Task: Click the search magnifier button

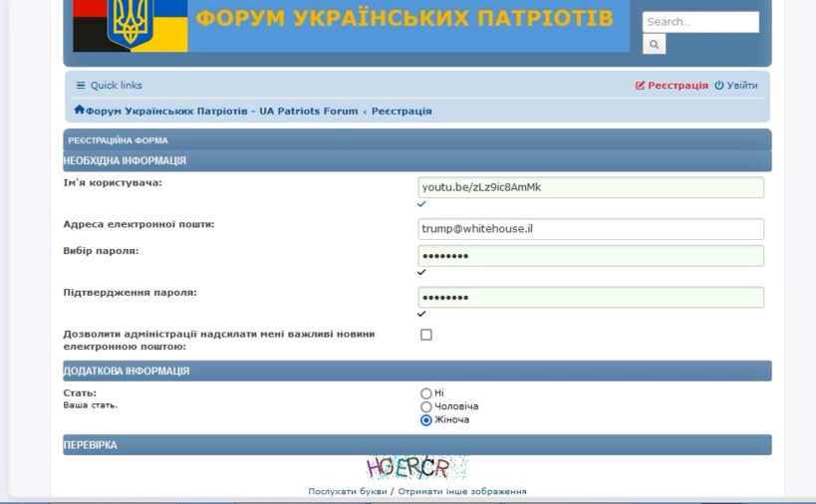Action: (655, 44)
